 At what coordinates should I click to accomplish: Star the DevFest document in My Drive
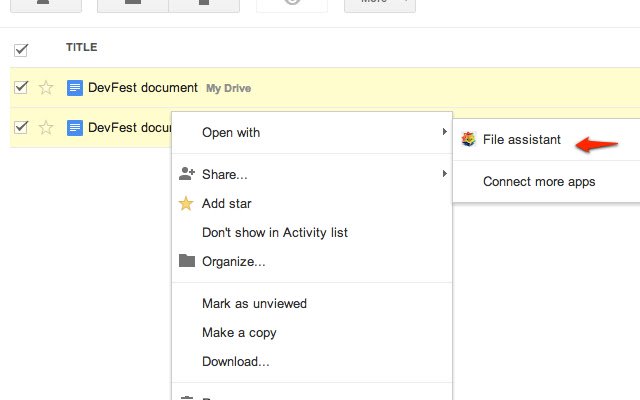point(46,87)
